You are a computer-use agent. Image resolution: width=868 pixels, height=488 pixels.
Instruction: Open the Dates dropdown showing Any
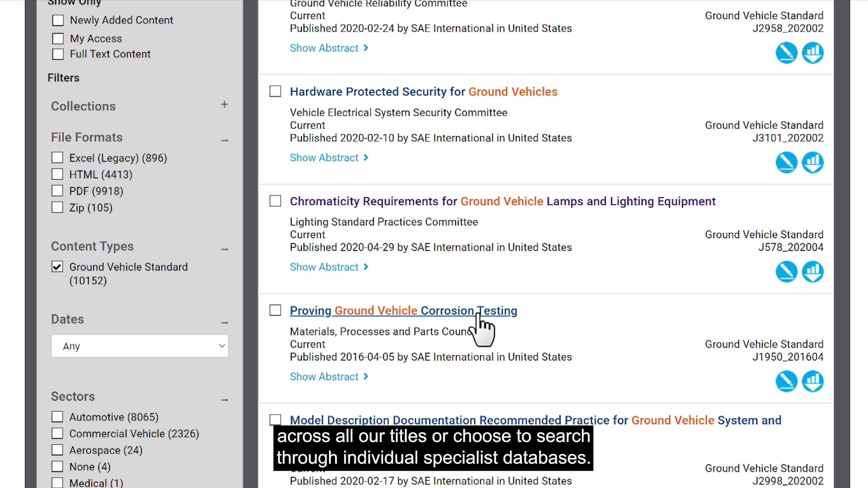[x=139, y=346]
